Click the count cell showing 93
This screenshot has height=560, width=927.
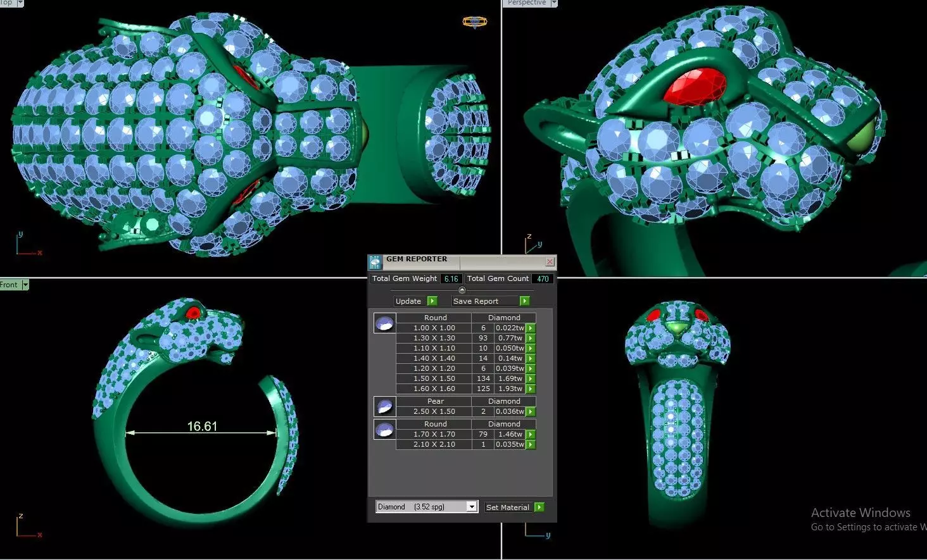(483, 338)
